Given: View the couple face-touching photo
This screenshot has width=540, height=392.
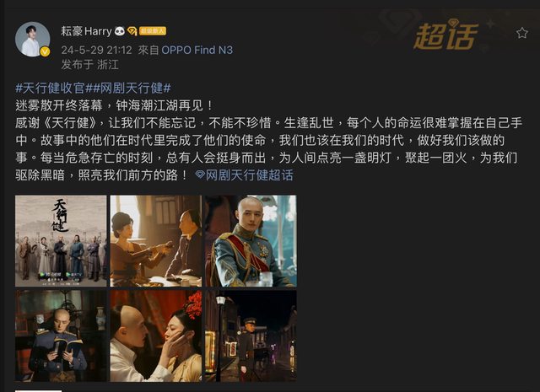Looking at the screenshot, I should click(156, 336).
